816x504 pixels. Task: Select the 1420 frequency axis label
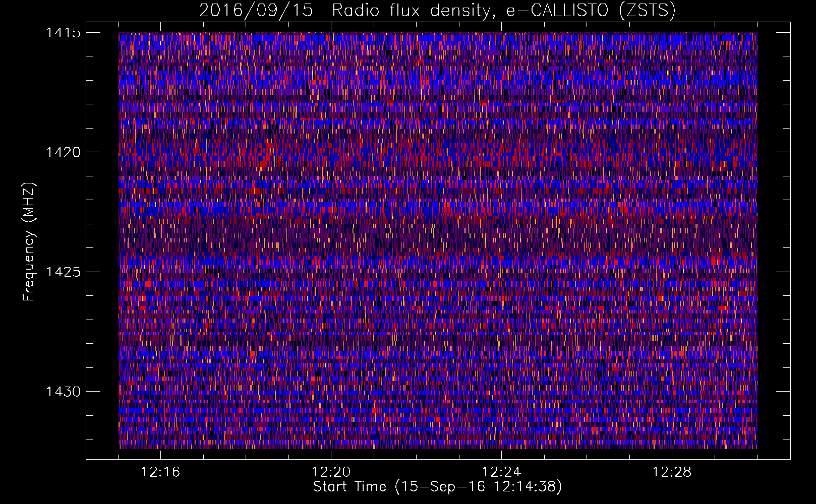click(x=63, y=152)
